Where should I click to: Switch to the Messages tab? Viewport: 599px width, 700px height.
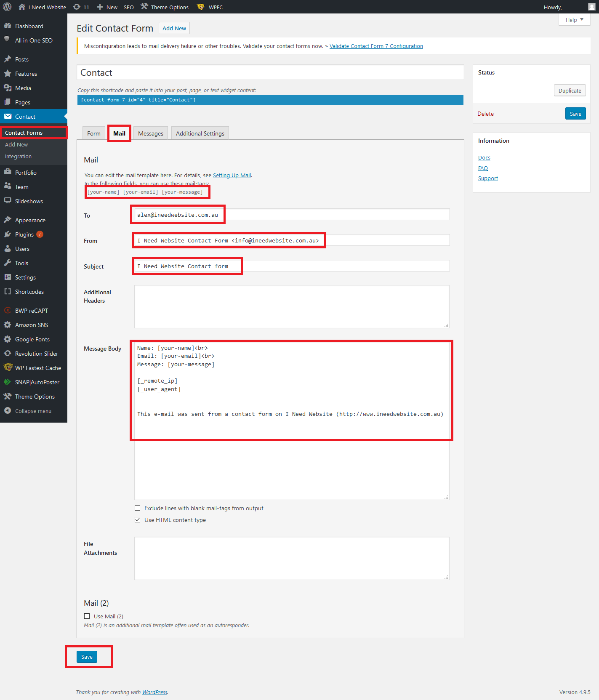pyautogui.click(x=151, y=133)
